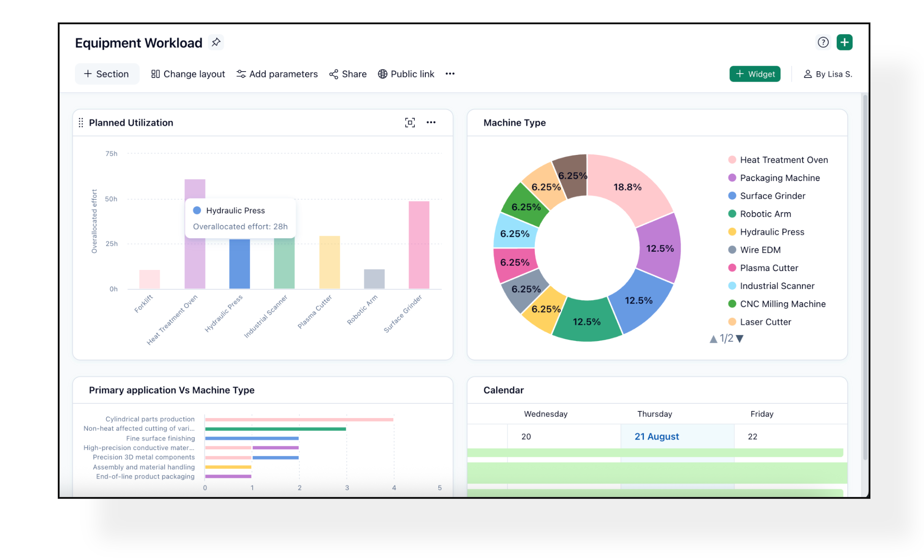Image resolution: width=924 pixels, height=560 pixels.
Task: Open the help question mark icon
Action: (823, 42)
